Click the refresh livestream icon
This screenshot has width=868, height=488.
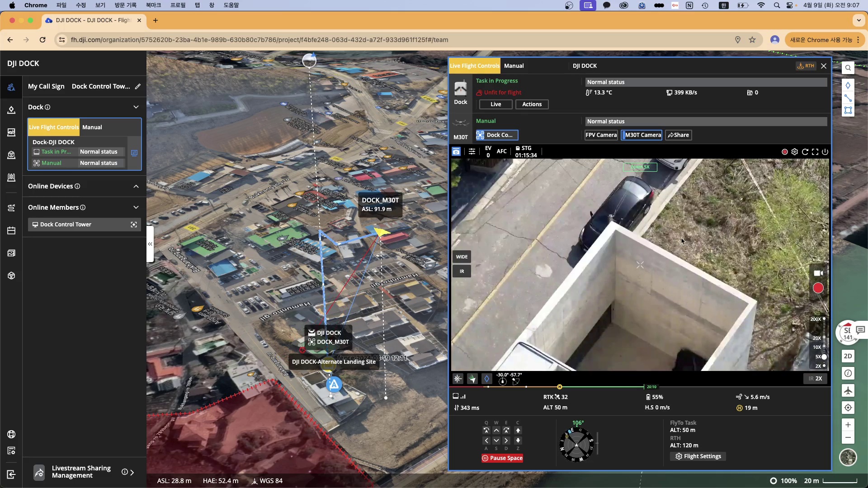[805, 152]
